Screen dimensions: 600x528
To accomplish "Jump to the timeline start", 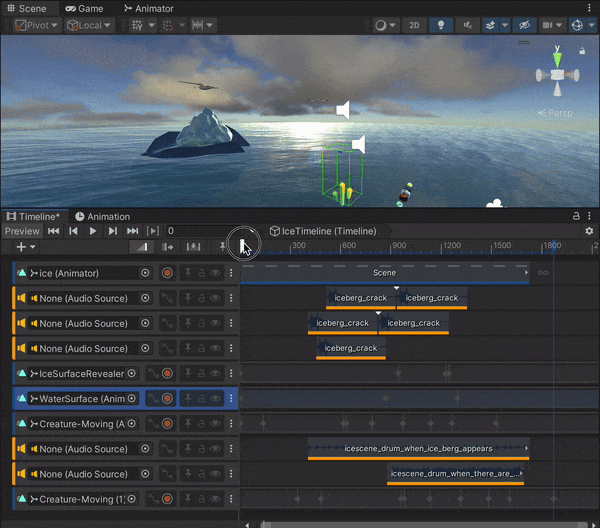I will [x=54, y=231].
